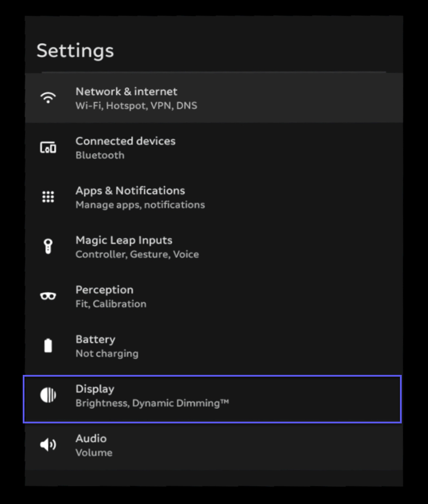Click the Apps & Notifications grid icon
This screenshot has height=504, width=428.
pyautogui.click(x=48, y=196)
